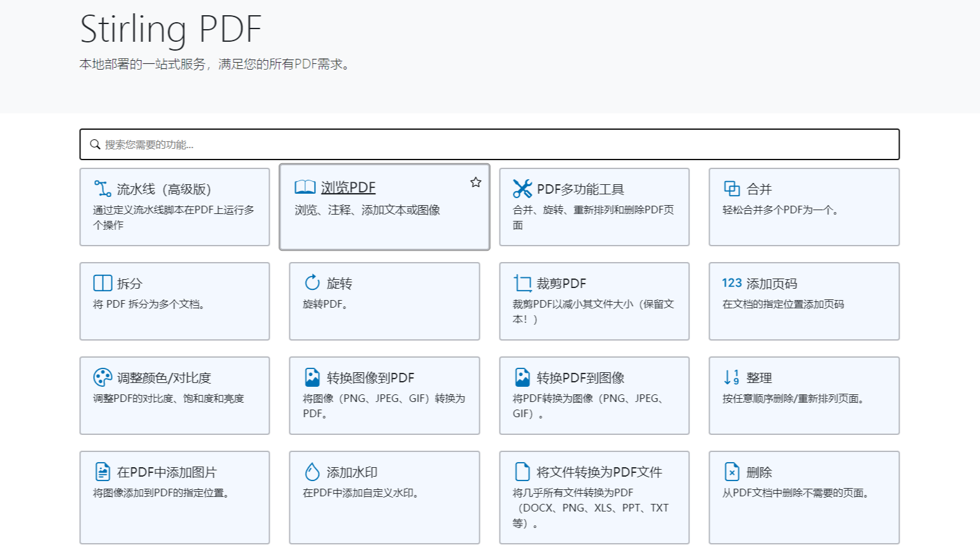This screenshot has height=552, width=980.
Task: Click description 轻松合并多个PDF为一个
Action: [x=781, y=210]
